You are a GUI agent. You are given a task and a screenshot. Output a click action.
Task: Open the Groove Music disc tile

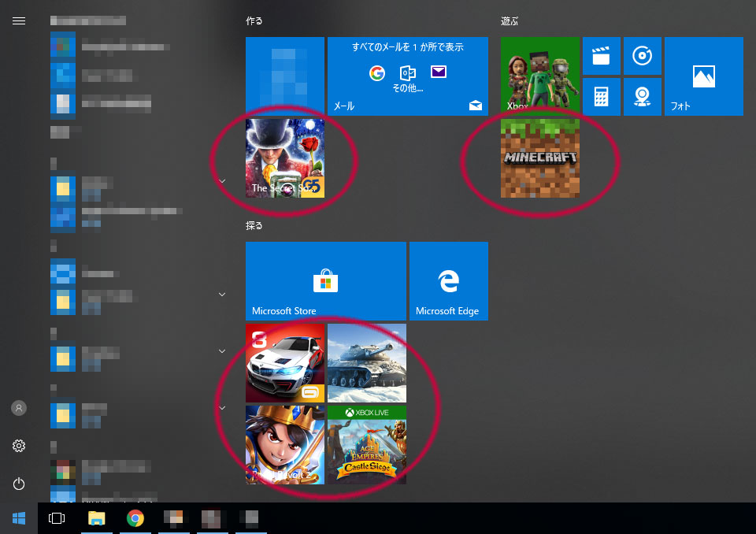(x=643, y=56)
